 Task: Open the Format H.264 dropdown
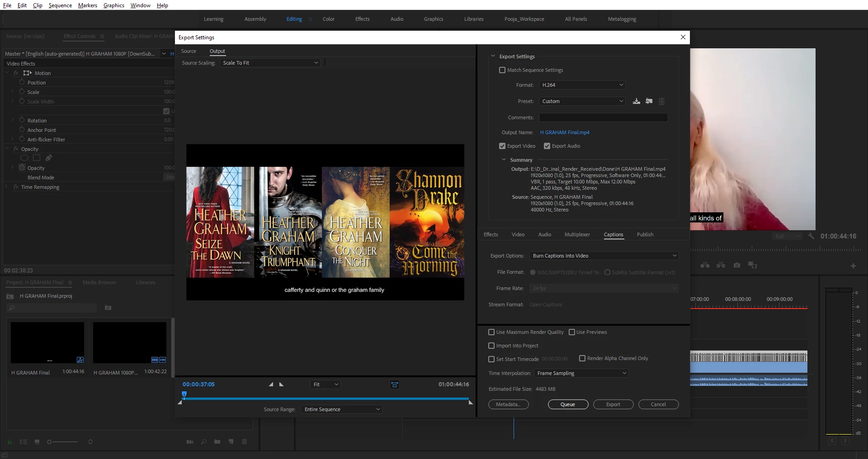(582, 85)
